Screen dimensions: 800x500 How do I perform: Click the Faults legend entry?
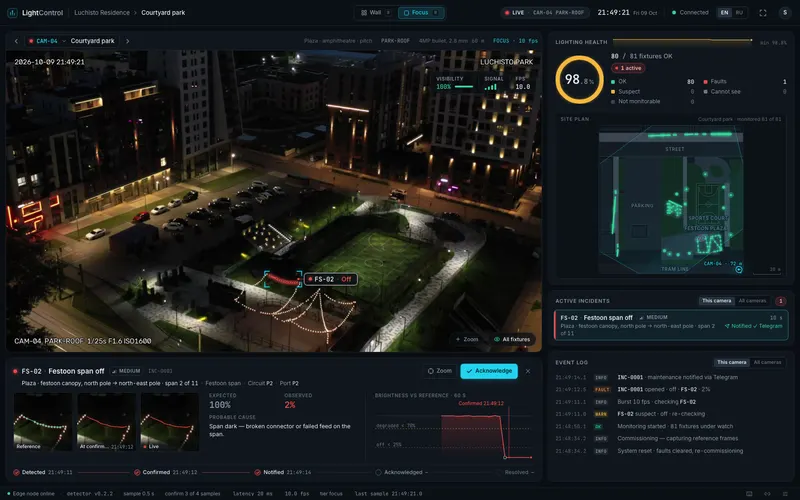(x=745, y=82)
